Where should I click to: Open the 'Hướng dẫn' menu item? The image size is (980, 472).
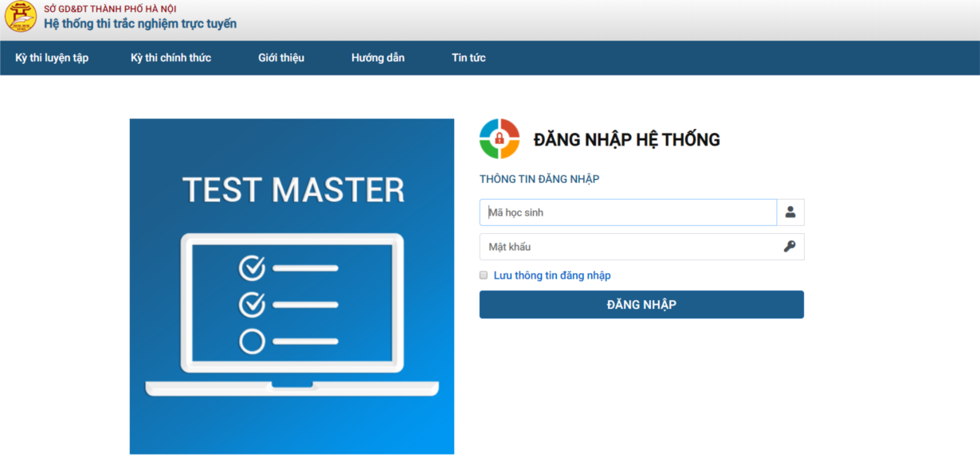point(378,58)
